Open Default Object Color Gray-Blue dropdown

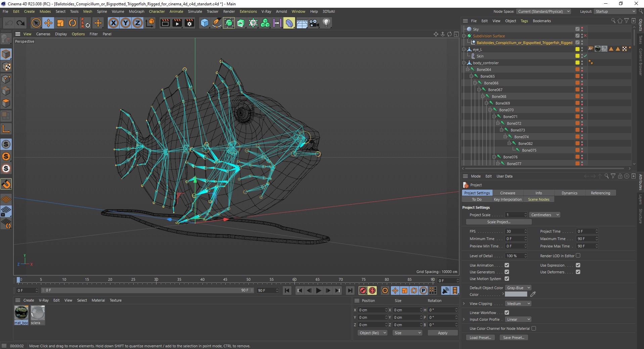click(x=518, y=288)
